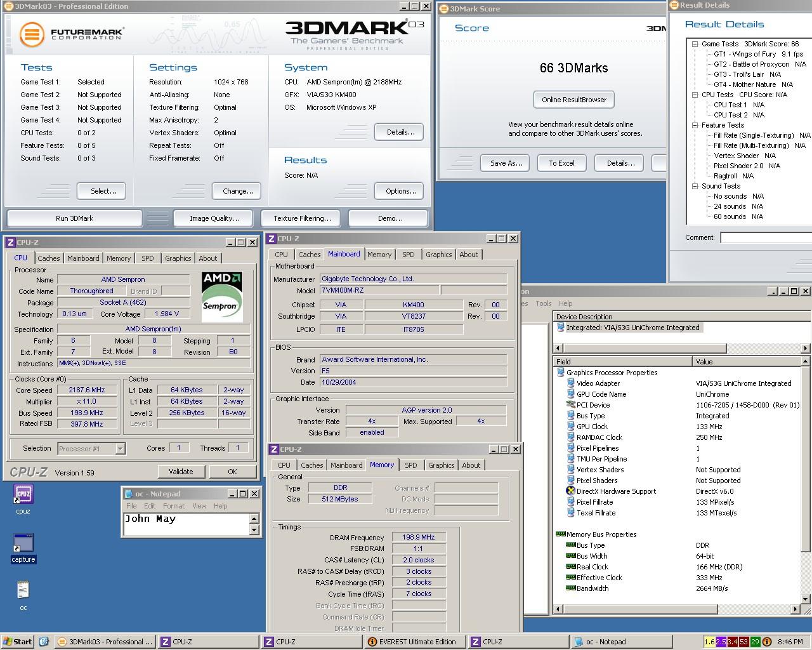Click the RAMDAC Clock row icon
The image size is (812, 650).
[570, 437]
